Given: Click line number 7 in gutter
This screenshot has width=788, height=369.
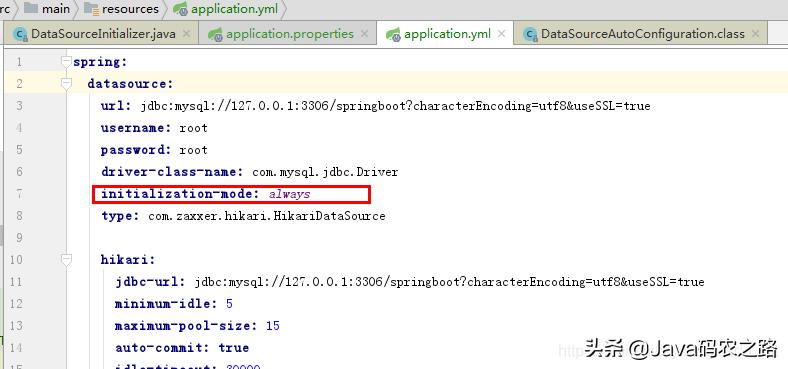Looking at the screenshot, I should click(x=19, y=194).
